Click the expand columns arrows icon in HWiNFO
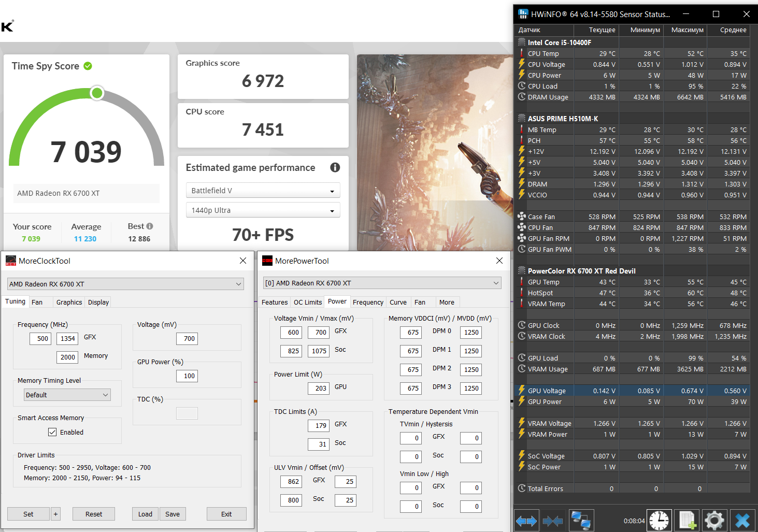The height and width of the screenshot is (532, 758). coord(526,521)
